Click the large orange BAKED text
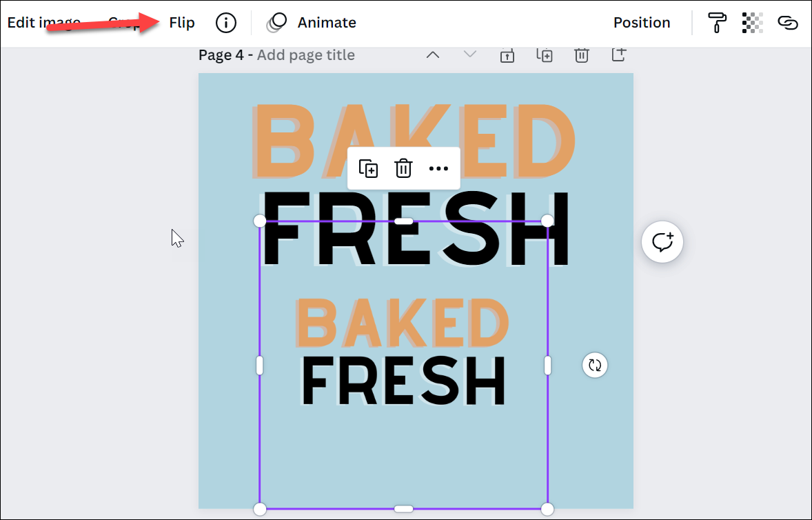812x520 pixels. click(415, 141)
